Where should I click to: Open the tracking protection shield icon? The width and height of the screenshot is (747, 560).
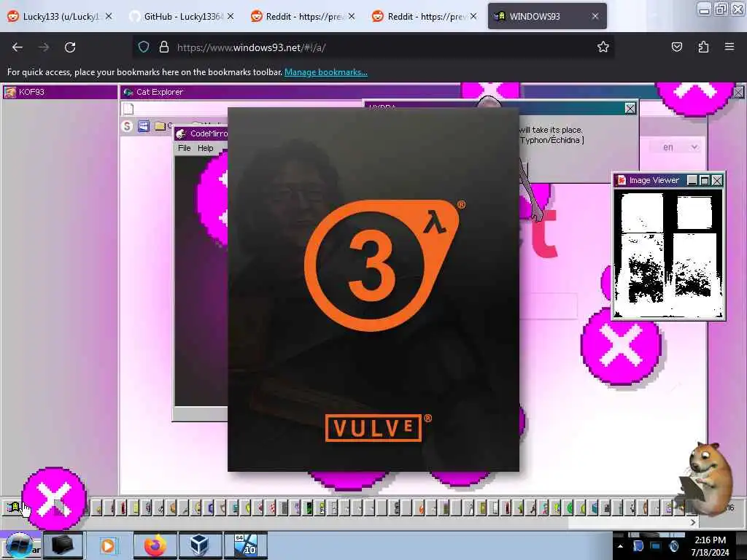[144, 47]
